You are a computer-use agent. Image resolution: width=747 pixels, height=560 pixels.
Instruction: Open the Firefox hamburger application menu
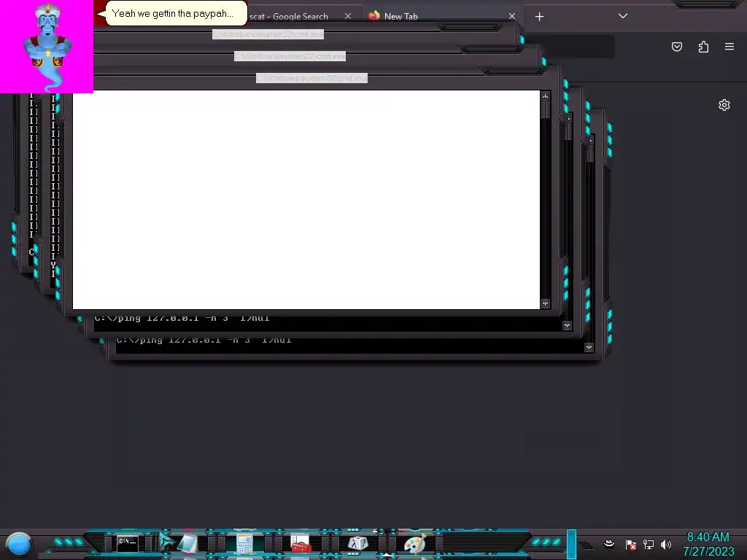(729, 46)
